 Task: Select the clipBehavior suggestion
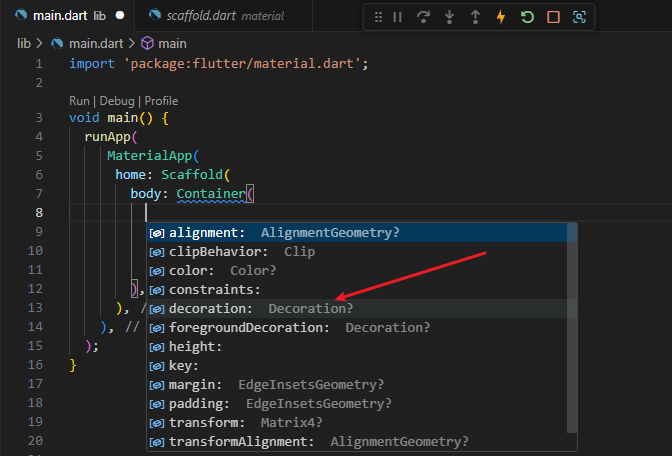[357, 252]
